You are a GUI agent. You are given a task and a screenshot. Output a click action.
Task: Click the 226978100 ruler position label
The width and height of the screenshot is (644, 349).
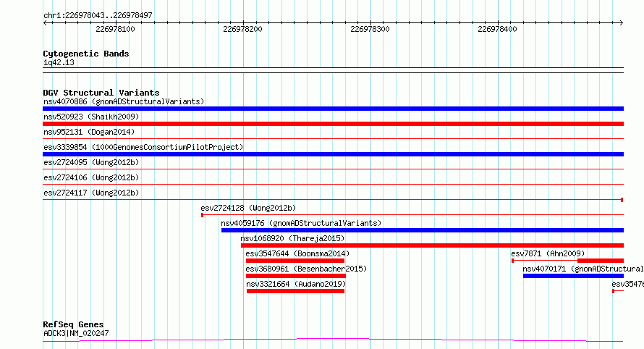[x=115, y=29]
